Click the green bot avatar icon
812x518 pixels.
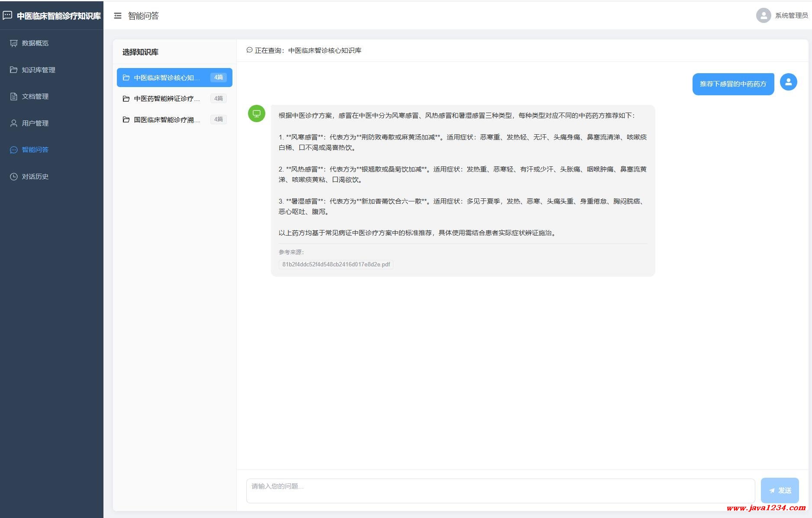pyautogui.click(x=256, y=113)
